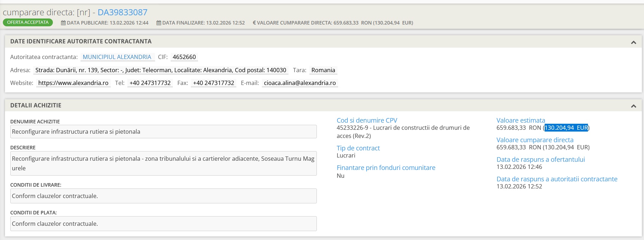The image size is (644, 240).
Task: Click the header Valoare Cumparare Directa amount
Action: pos(373,23)
